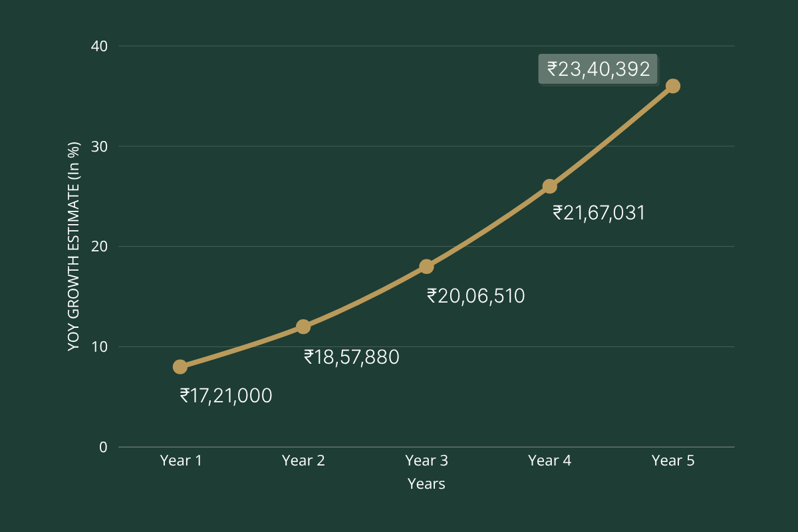Click the 40 tick on the y-axis
Screen dimensions: 798x532
click(x=100, y=46)
